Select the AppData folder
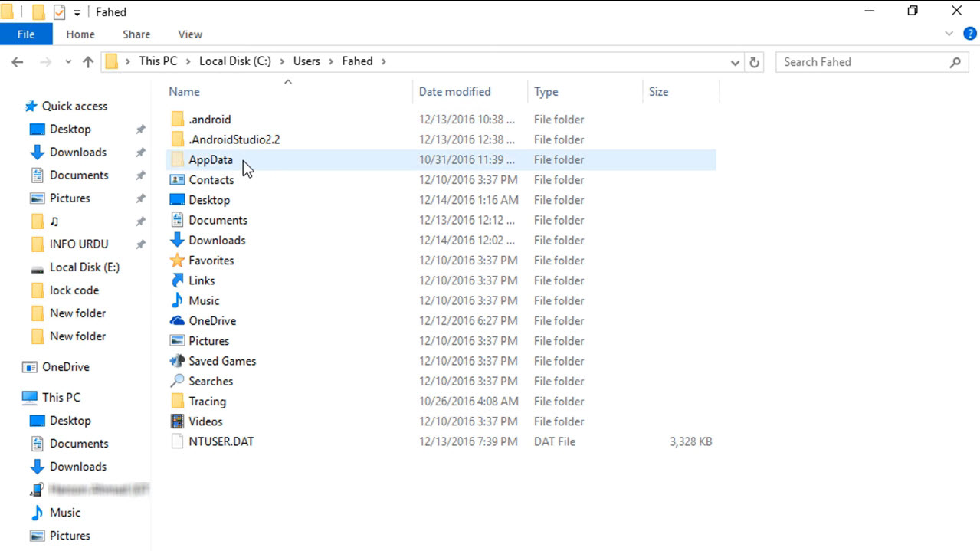Screen dimensions: 980x551 click(211, 159)
